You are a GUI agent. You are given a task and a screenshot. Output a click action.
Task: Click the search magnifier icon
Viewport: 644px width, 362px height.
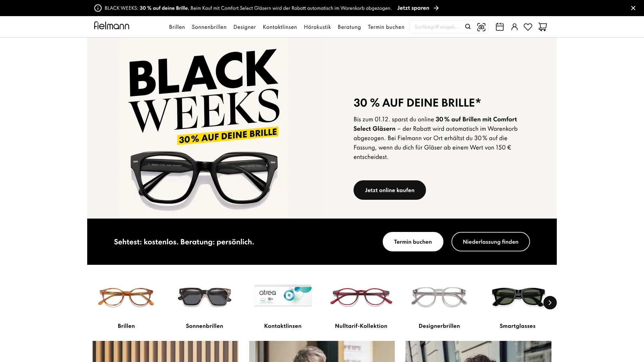[468, 26]
